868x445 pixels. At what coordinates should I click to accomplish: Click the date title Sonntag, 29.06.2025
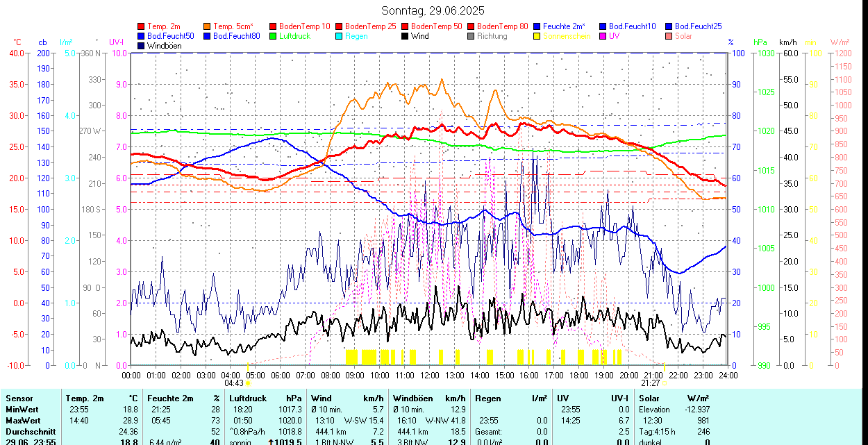[x=433, y=10]
